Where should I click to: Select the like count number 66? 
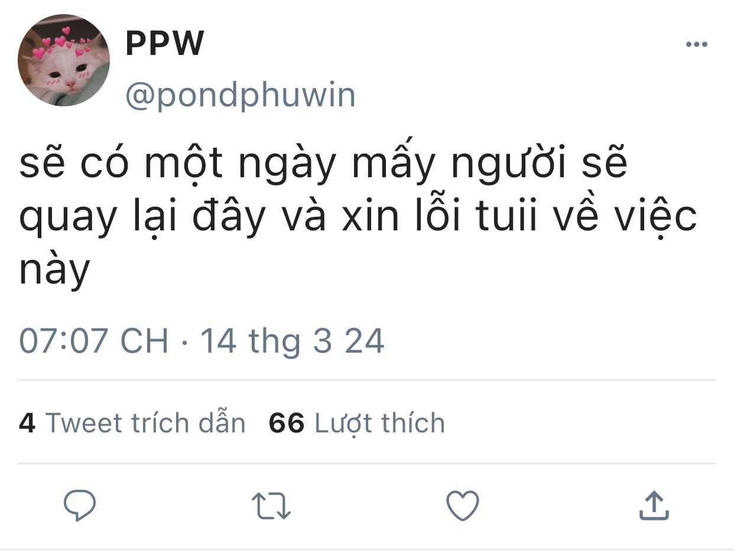point(287,424)
